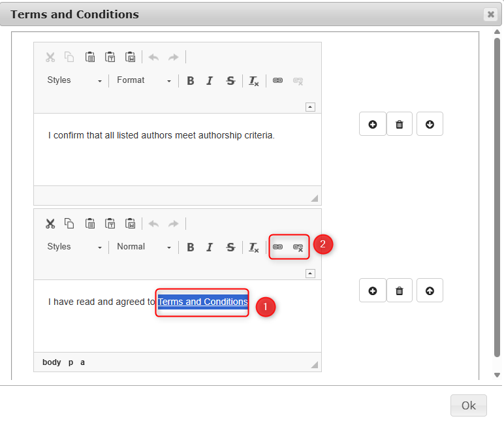Select the 'a' element in path bar
The height and width of the screenshot is (427, 504).
tap(82, 362)
